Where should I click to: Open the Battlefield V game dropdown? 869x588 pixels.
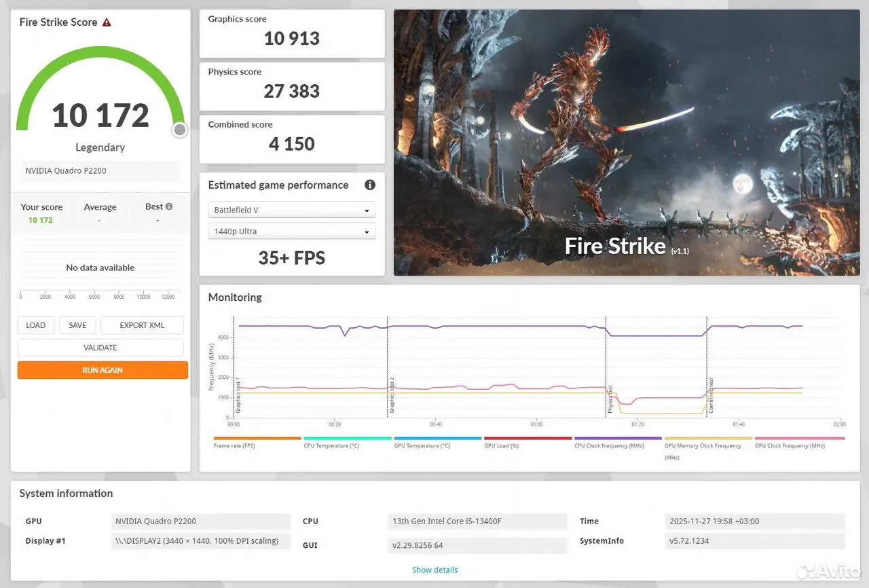tap(292, 210)
